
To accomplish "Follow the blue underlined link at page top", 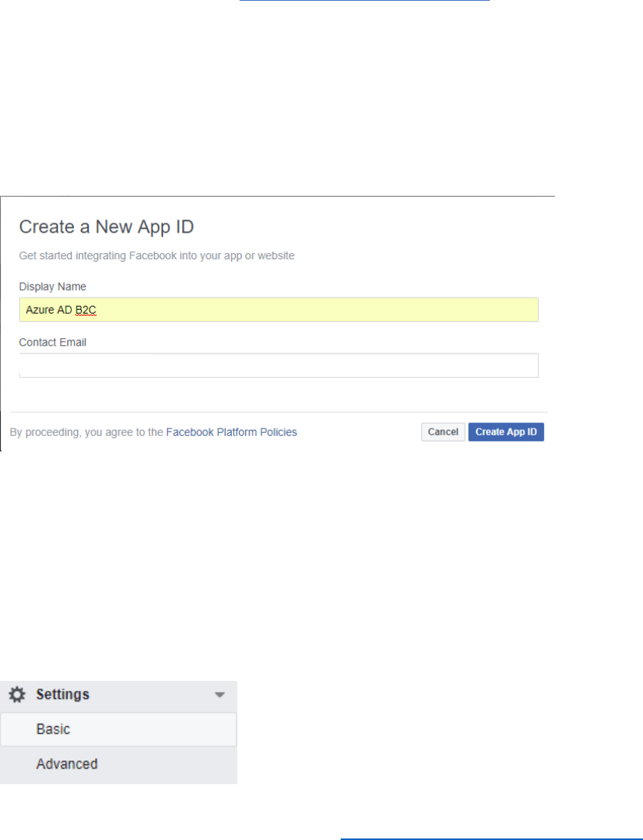I will click(x=364, y=1).
